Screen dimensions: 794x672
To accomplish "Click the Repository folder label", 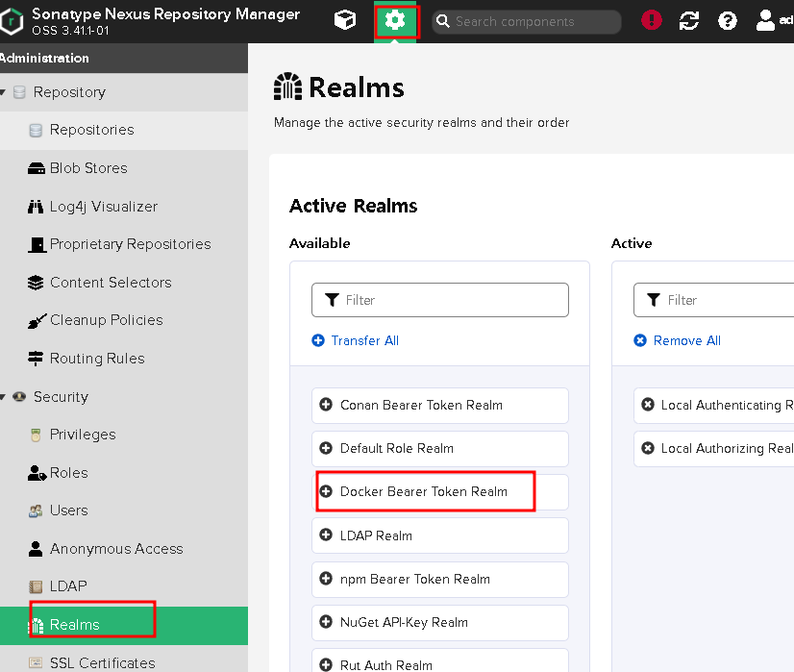I will [x=69, y=92].
